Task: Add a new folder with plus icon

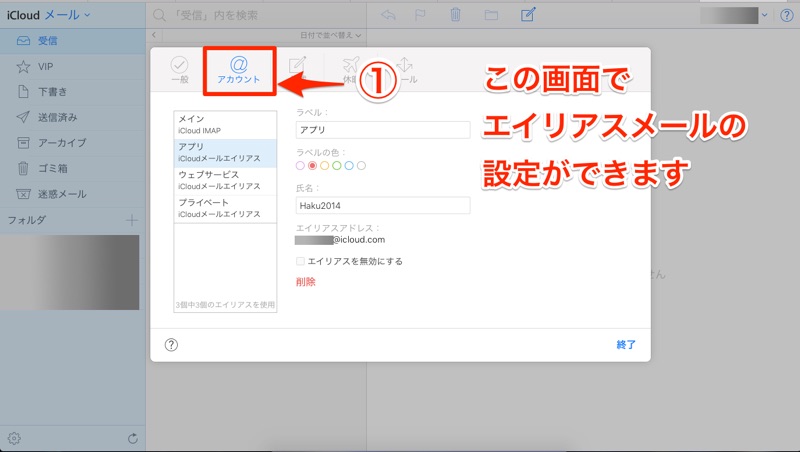Action: [132, 220]
